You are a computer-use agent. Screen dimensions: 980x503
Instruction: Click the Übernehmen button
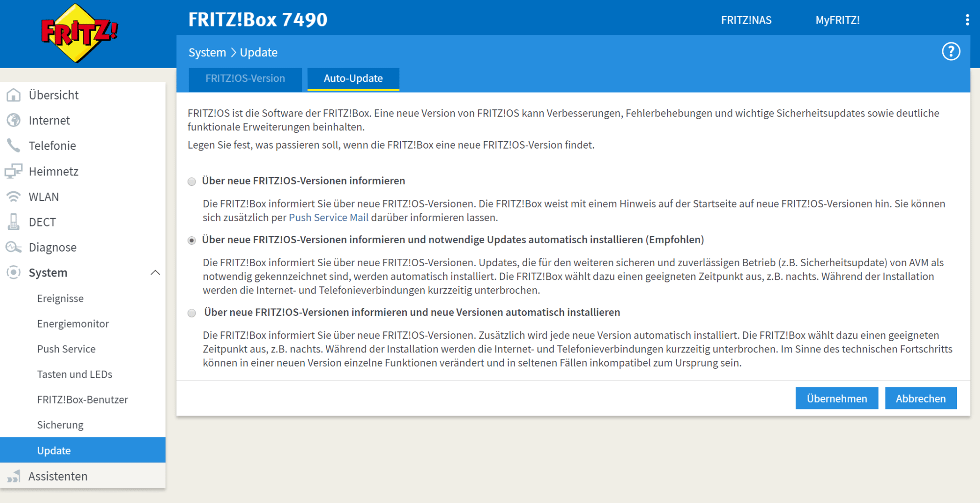pyautogui.click(x=837, y=398)
